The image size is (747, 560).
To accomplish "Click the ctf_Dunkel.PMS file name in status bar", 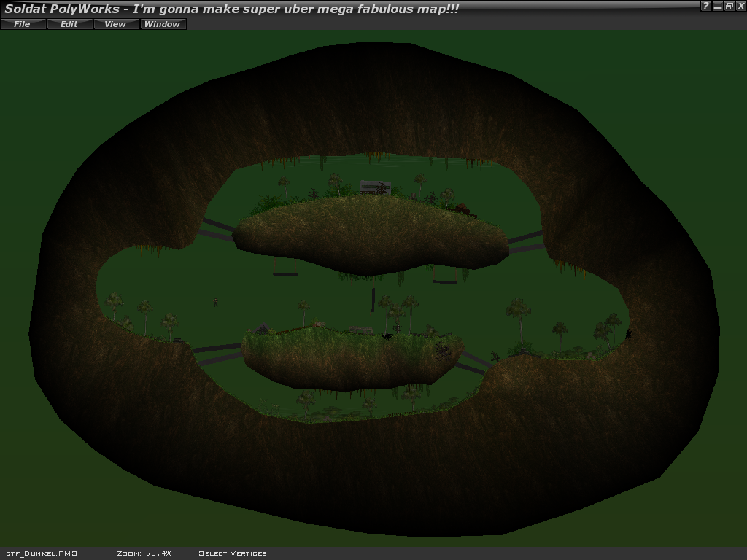I will click(x=42, y=553).
